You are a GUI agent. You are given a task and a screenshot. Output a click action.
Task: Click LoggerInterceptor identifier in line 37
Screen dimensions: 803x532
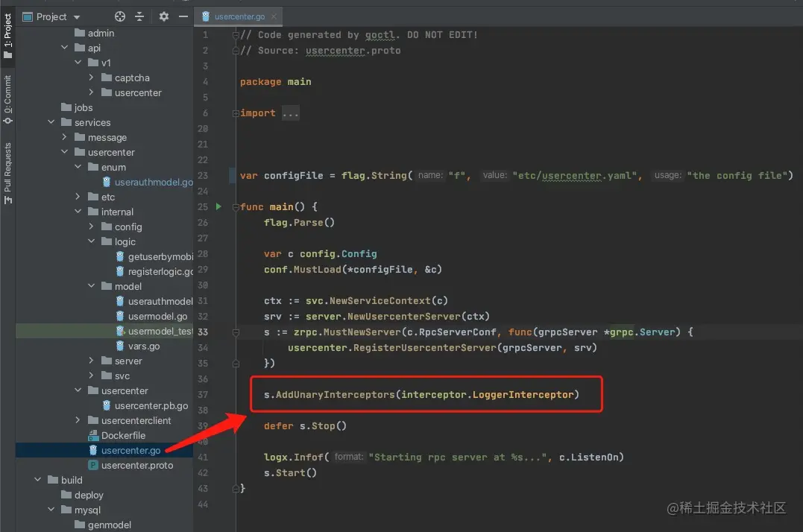coord(523,394)
